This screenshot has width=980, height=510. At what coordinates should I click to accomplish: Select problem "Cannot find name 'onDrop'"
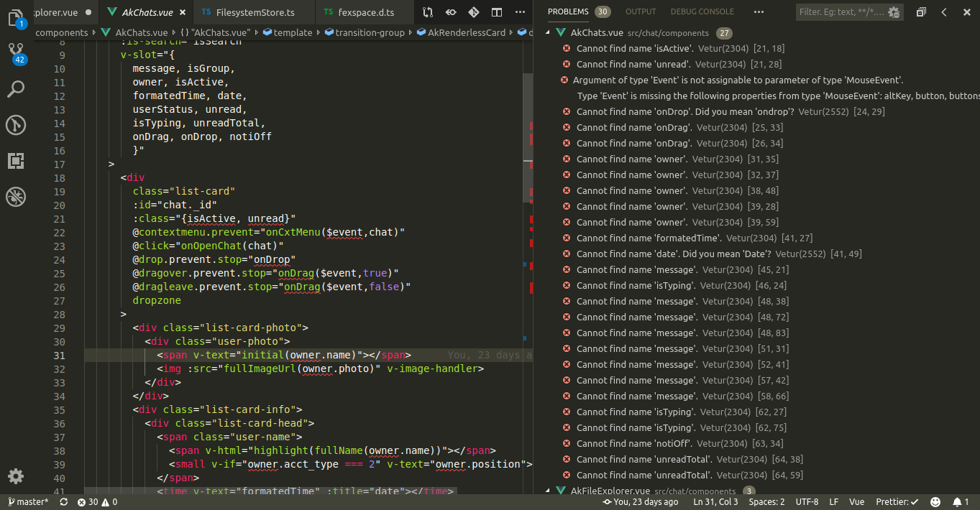point(685,112)
